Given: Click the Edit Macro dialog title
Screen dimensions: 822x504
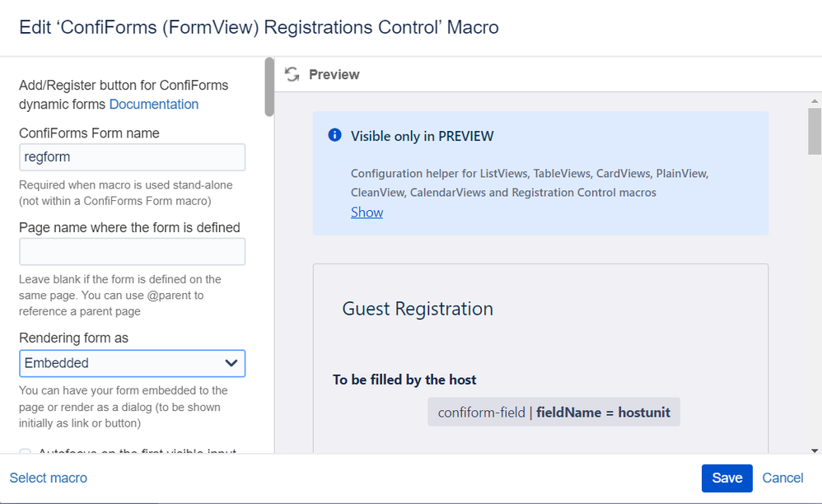Looking at the screenshot, I should [259, 27].
